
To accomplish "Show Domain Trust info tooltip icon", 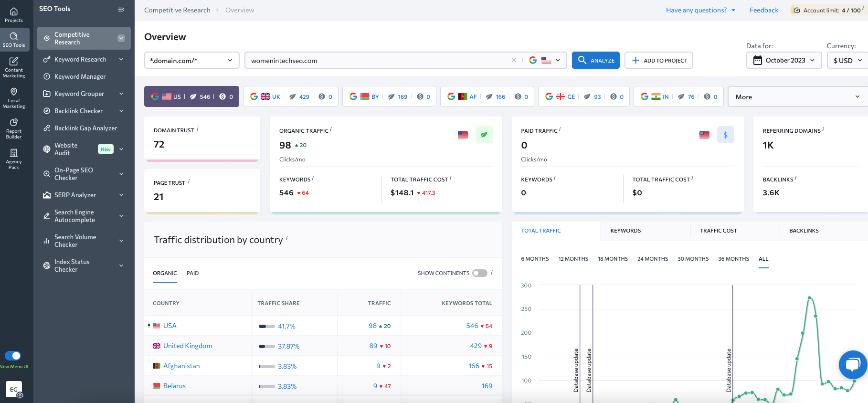I will (x=198, y=128).
